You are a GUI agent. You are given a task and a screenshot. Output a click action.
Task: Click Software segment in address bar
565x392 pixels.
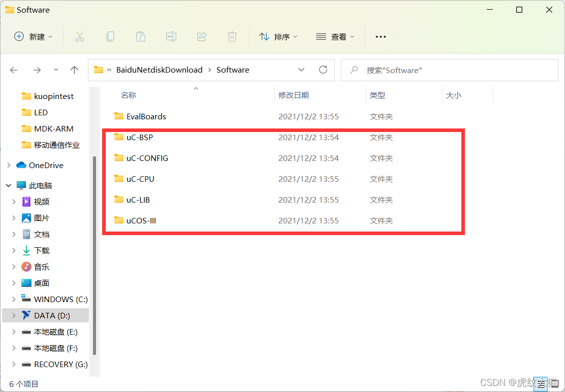[x=233, y=70]
